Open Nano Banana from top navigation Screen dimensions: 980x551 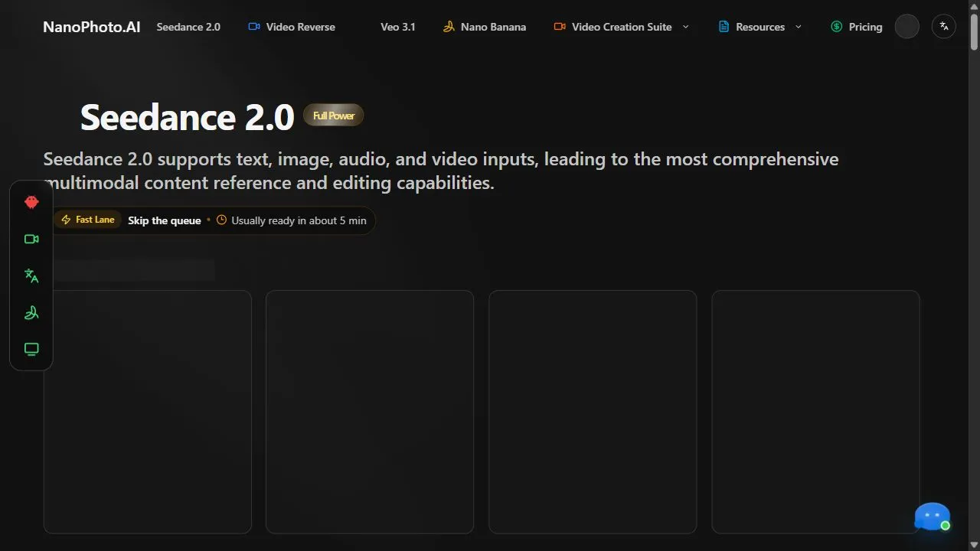(485, 27)
